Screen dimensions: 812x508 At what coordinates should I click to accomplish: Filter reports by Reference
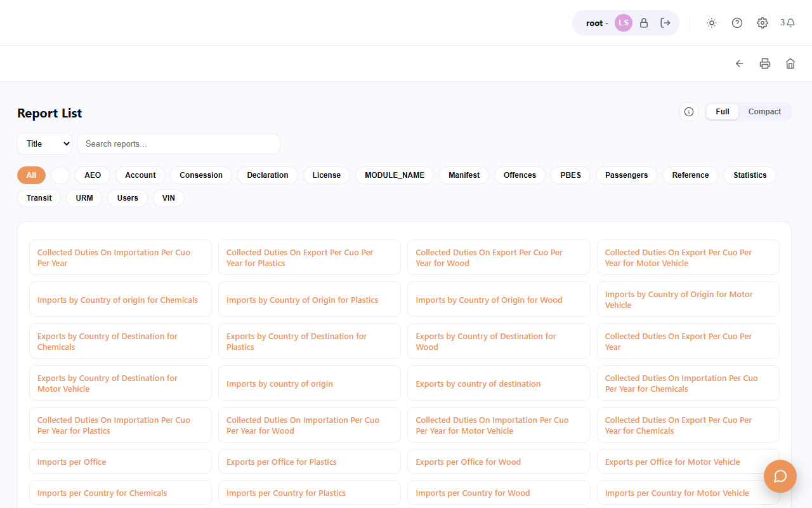coord(690,175)
